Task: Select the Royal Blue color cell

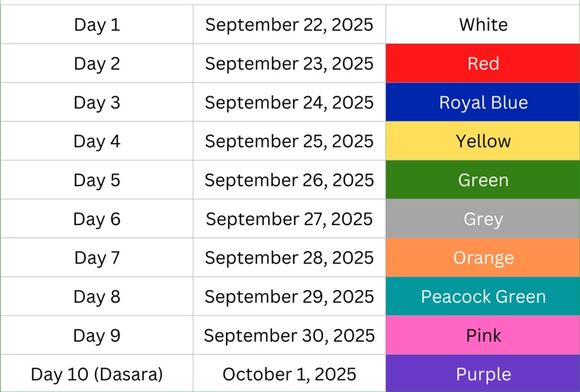Action: [x=483, y=103]
